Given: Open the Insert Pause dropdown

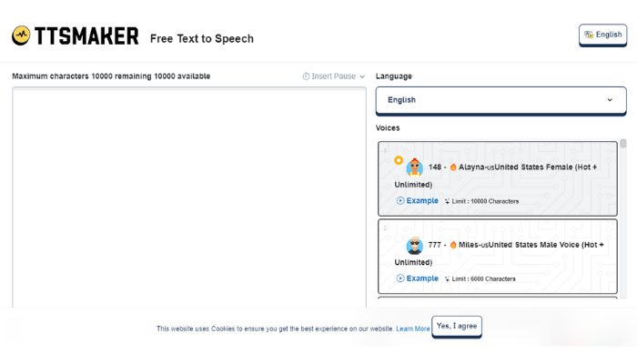Looking at the screenshot, I should tap(334, 76).
